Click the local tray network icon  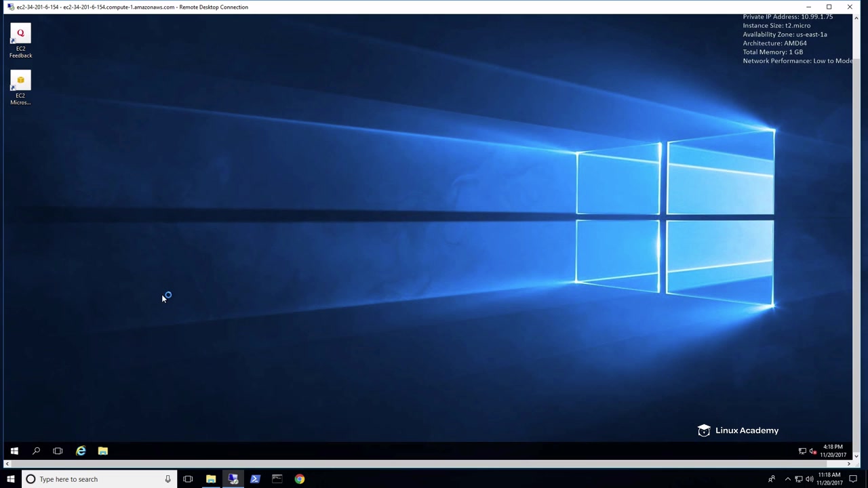pos(798,479)
